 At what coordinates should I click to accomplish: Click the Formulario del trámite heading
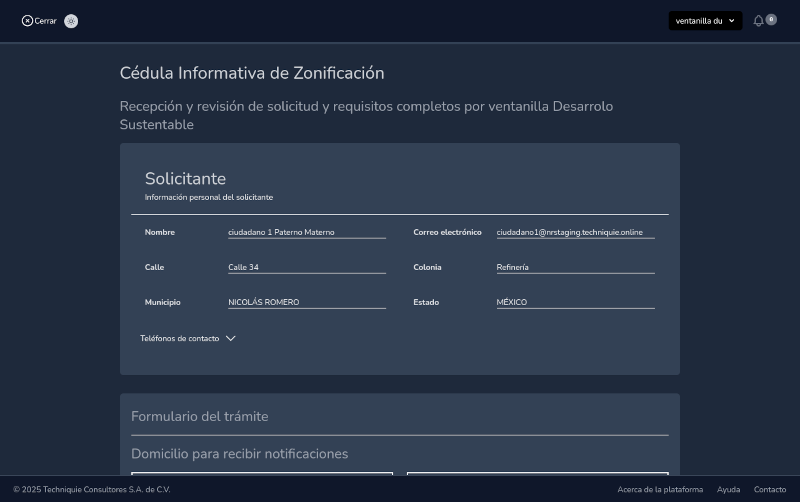(200, 416)
